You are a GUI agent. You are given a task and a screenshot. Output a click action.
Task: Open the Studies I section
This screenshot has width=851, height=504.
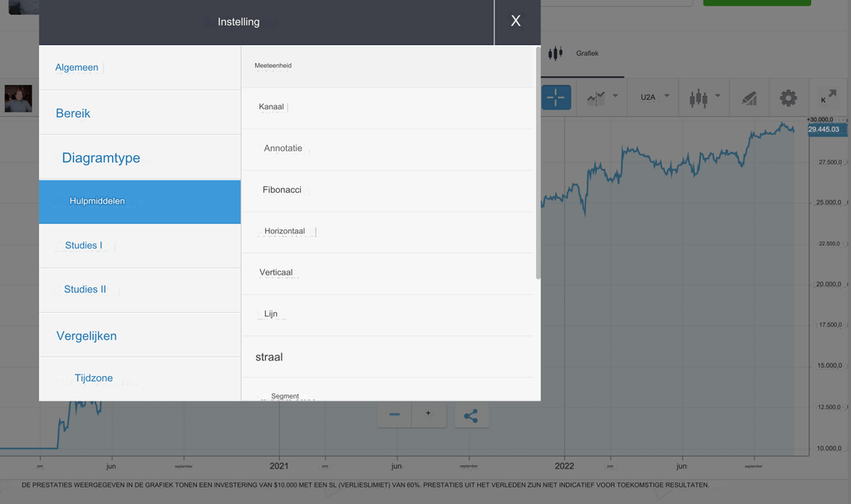(x=83, y=246)
